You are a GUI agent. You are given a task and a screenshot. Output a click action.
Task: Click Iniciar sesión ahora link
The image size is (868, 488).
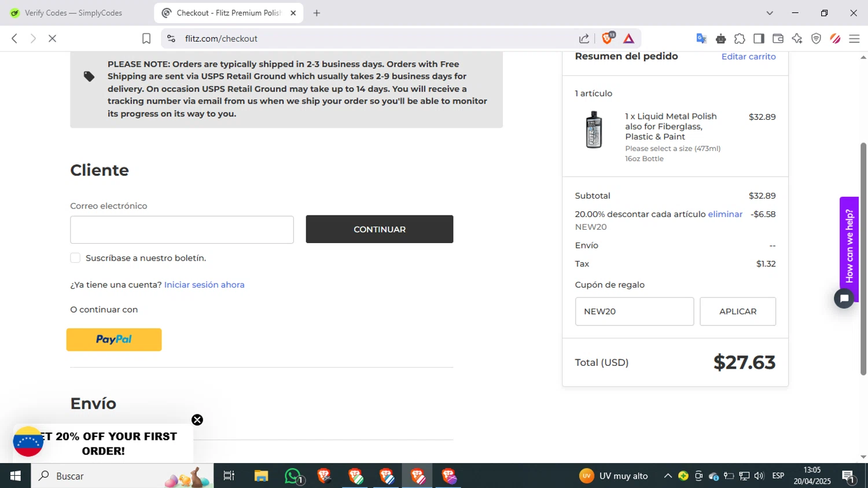tap(204, 285)
